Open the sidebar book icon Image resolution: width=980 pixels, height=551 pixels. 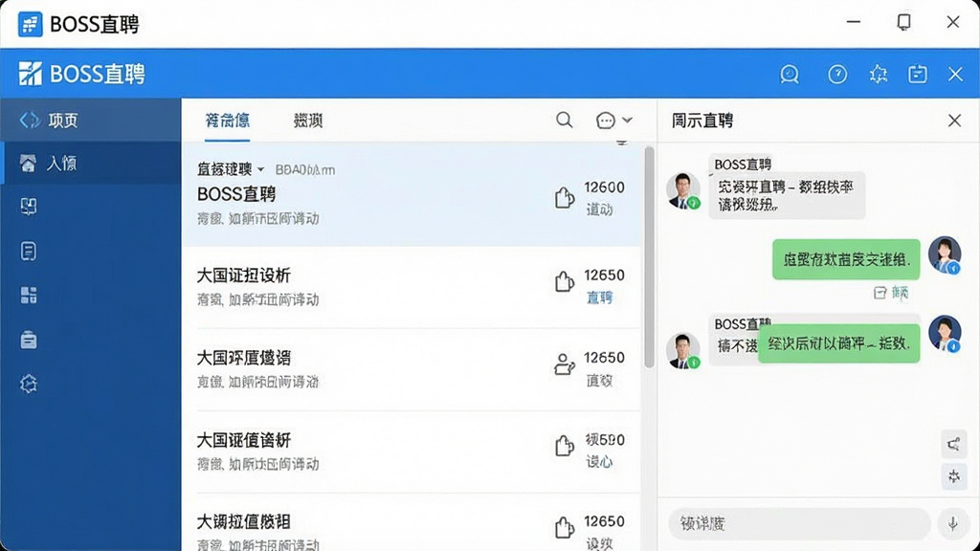click(x=28, y=207)
